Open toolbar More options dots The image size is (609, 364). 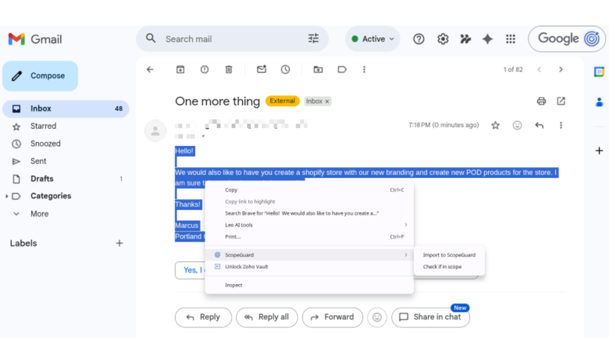(364, 69)
